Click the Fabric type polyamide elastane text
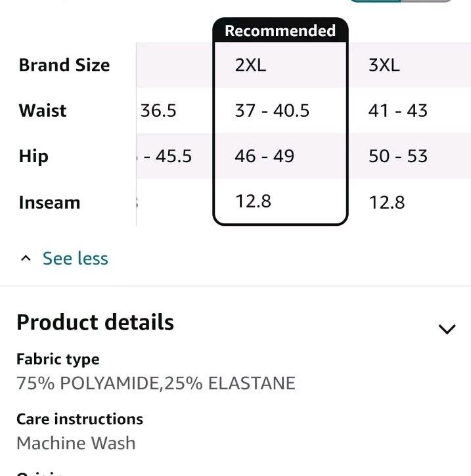Image resolution: width=471 pixels, height=476 pixels. 156,383
